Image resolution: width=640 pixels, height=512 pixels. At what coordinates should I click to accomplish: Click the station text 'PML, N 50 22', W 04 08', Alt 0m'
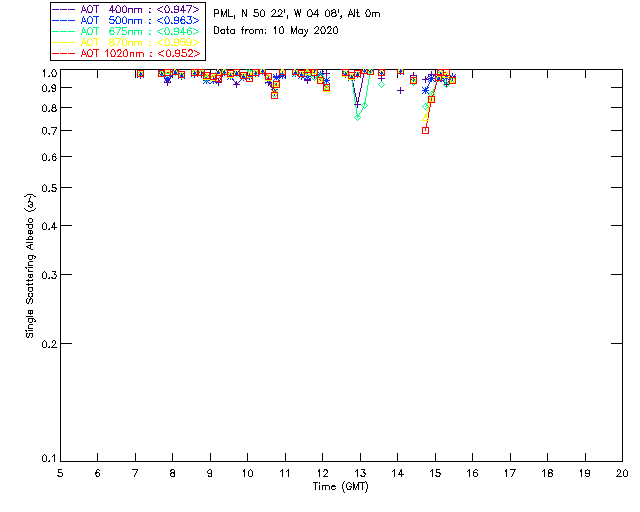297,13
